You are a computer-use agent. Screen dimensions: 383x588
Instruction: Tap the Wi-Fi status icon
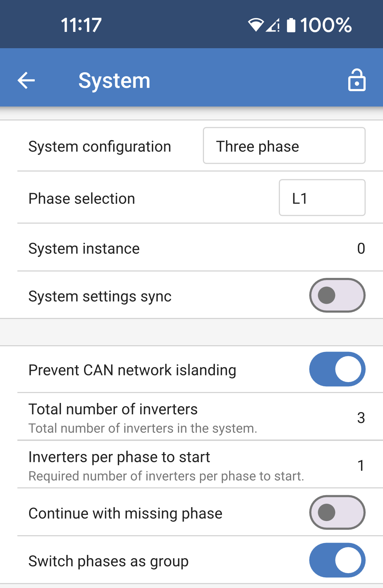click(255, 25)
